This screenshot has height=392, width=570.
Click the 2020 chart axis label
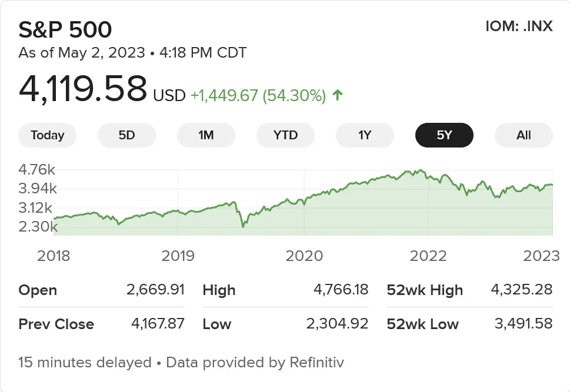[304, 256]
